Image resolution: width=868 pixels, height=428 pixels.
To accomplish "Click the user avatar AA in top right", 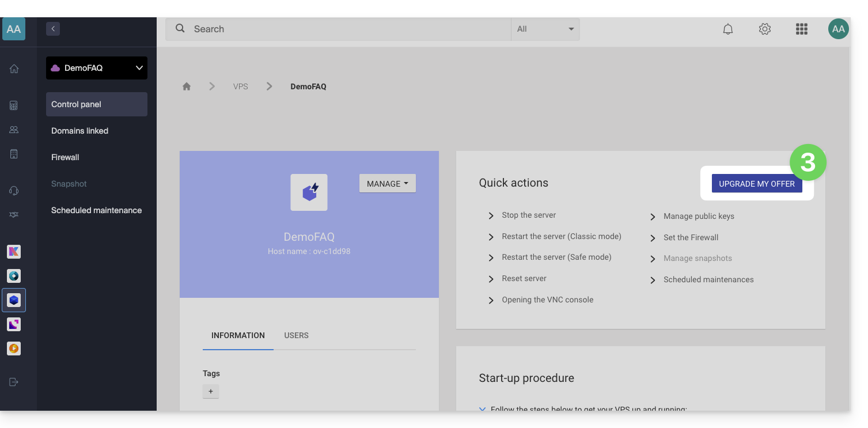I will (838, 29).
